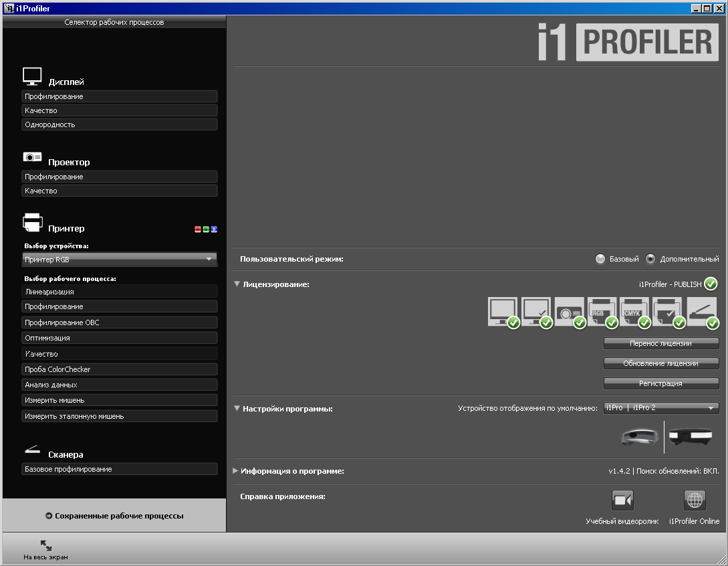Click the Обновление лицензии button

(661, 363)
